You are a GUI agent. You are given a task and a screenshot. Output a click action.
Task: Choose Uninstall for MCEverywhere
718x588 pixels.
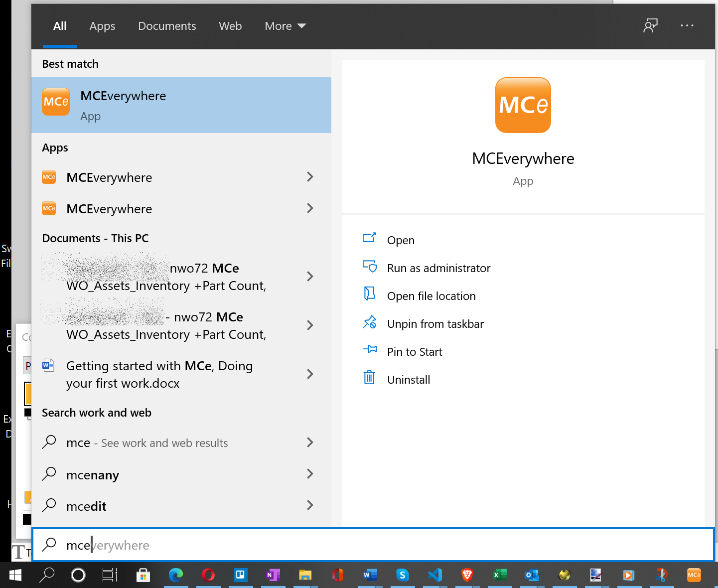[409, 380]
